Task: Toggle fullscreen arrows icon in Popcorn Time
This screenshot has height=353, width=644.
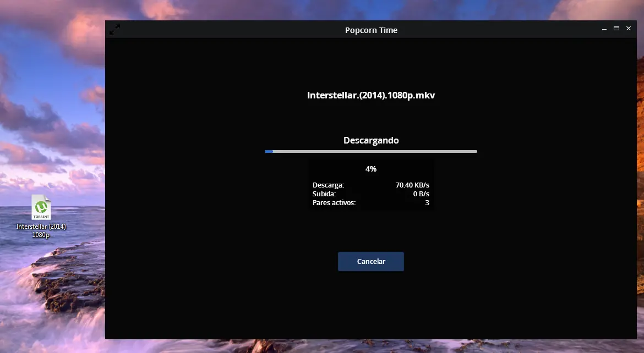Action: pos(114,29)
